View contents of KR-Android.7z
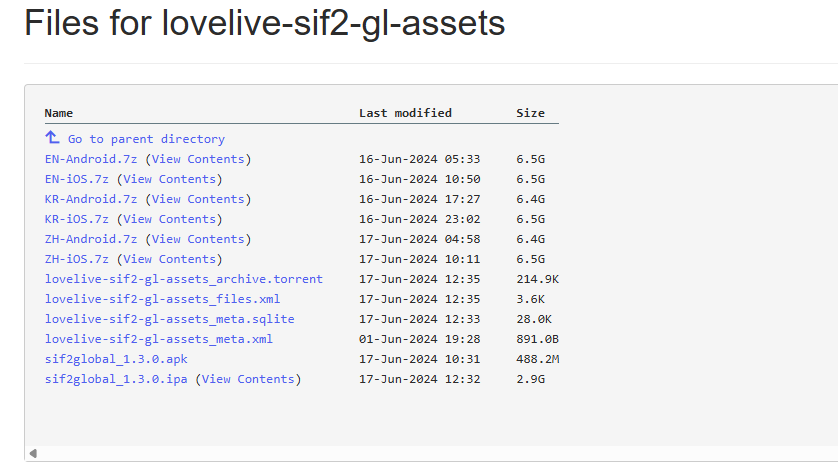Image resolution: width=838 pixels, height=468 pixels. click(x=198, y=199)
